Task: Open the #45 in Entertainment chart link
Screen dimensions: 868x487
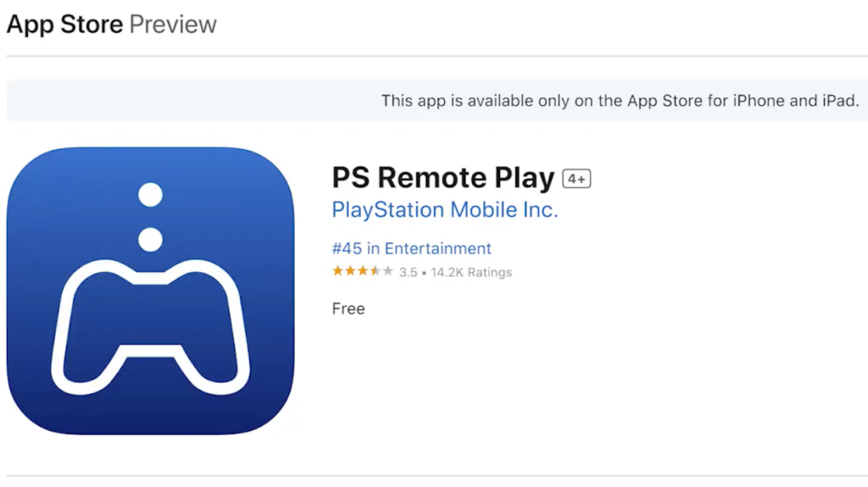Action: tap(411, 248)
